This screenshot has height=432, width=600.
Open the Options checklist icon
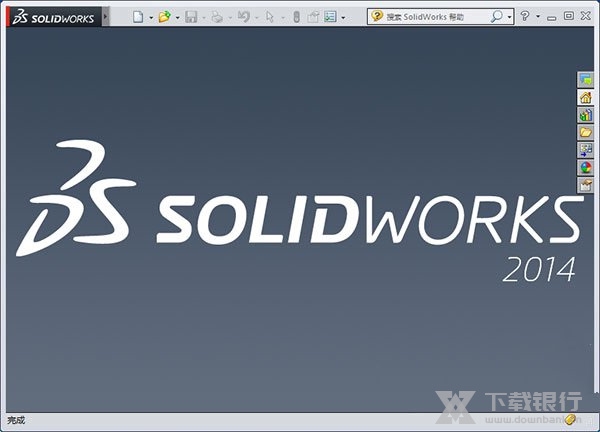click(330, 17)
